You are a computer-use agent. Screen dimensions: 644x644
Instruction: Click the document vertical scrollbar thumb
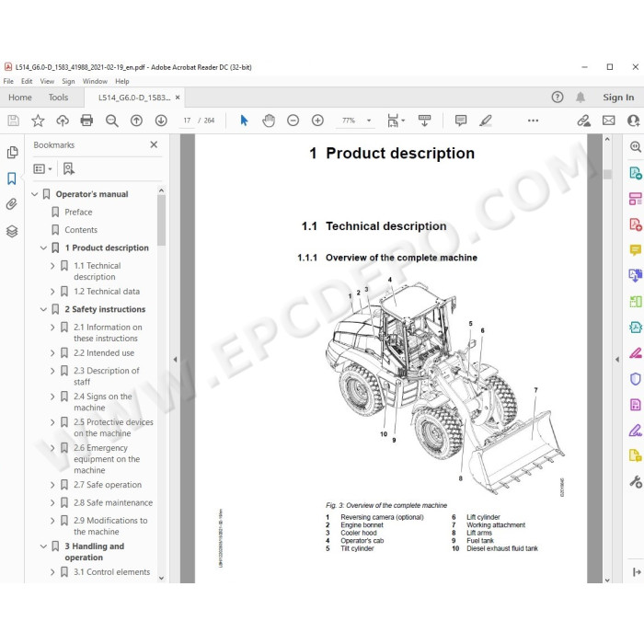[607, 174]
